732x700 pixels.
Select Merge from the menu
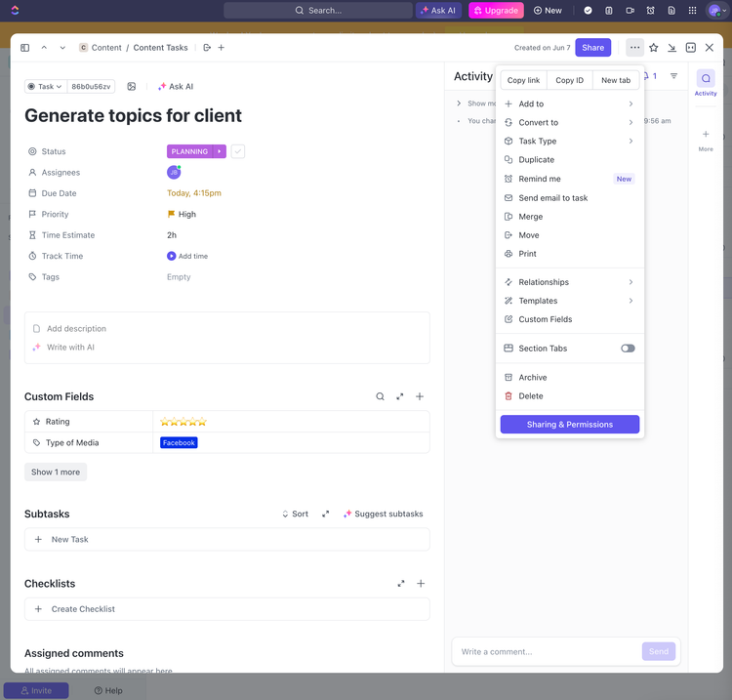(x=570, y=217)
